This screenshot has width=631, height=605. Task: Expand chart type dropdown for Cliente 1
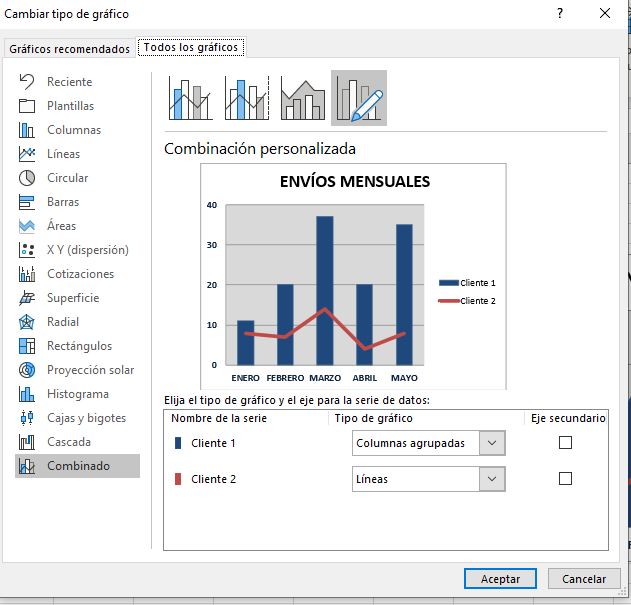tap(491, 443)
